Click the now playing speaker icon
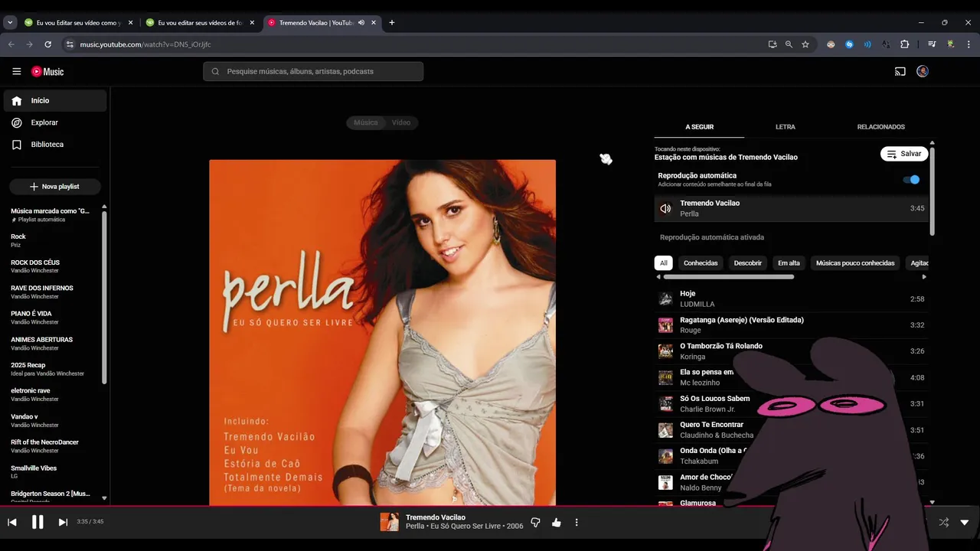 point(665,208)
